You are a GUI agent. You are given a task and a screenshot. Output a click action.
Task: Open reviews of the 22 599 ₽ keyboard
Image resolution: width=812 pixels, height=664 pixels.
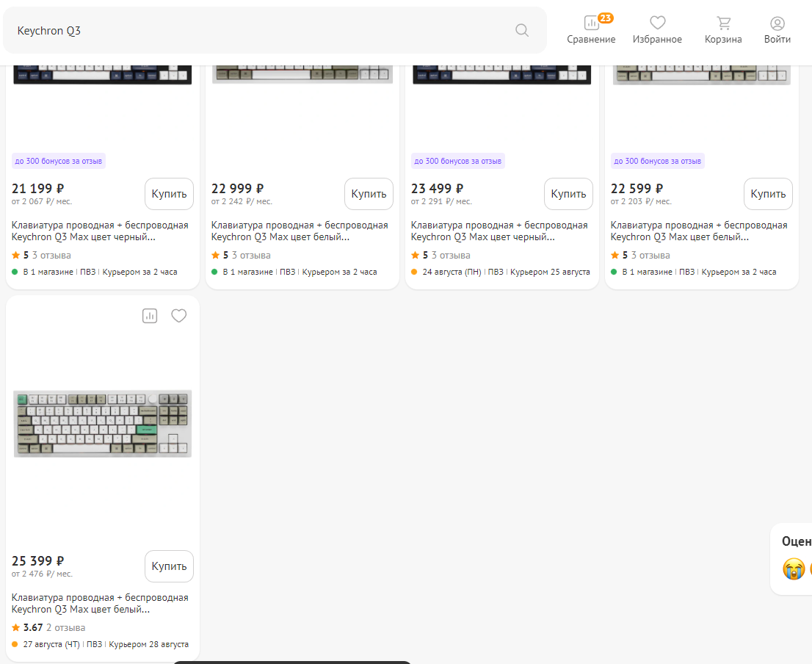(x=650, y=256)
